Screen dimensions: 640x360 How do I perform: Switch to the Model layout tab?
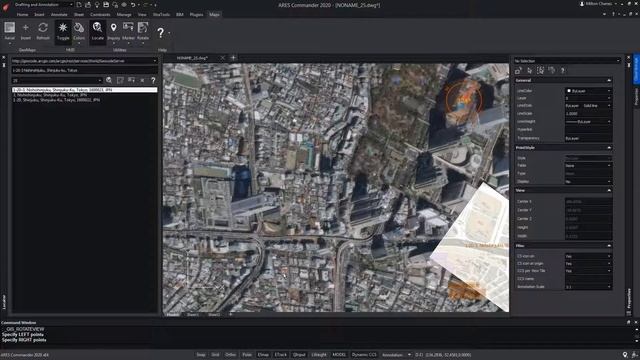coord(173,315)
